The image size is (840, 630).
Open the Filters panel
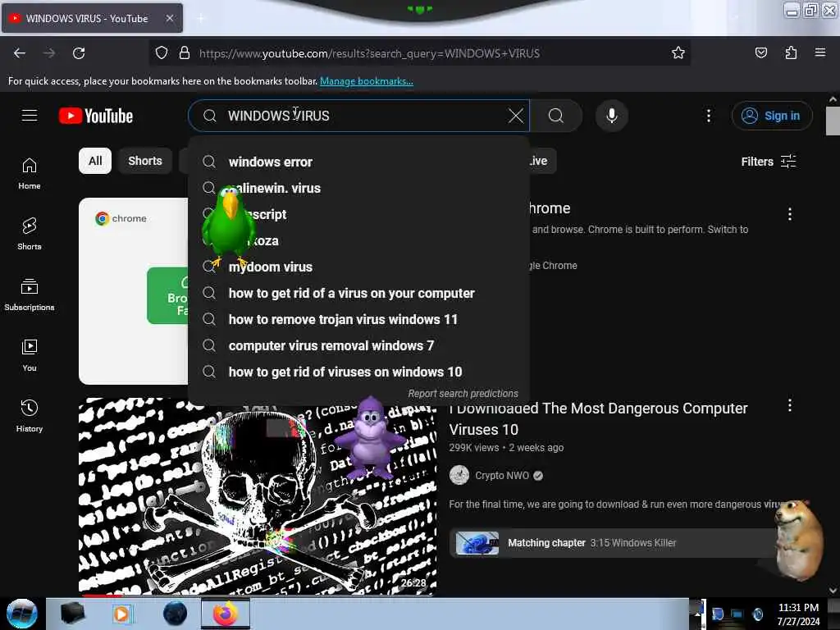(769, 162)
